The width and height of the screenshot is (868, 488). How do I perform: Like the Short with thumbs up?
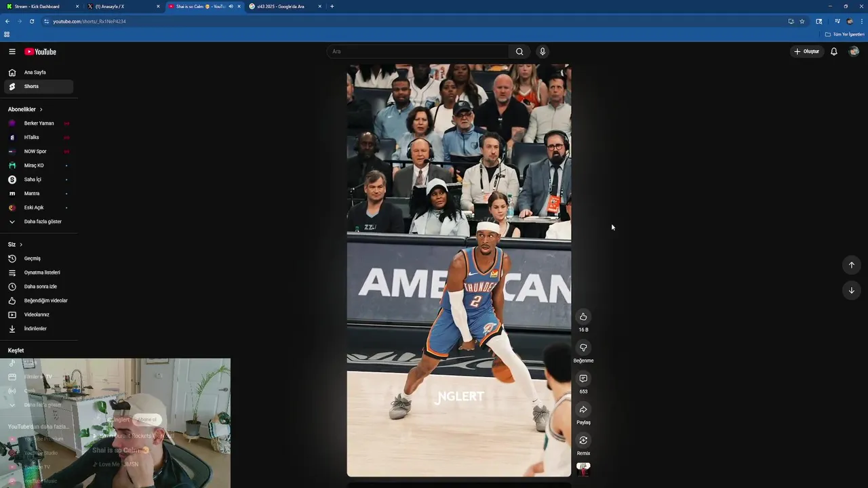[x=583, y=317]
